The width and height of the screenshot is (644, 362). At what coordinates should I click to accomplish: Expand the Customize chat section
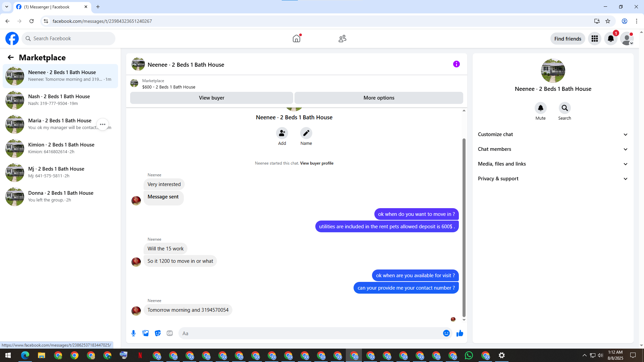[x=552, y=134]
